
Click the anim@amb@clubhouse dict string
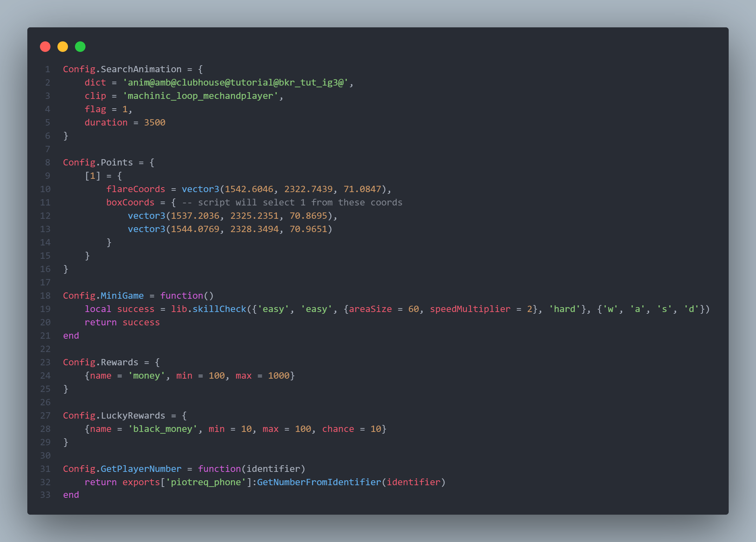pos(235,83)
